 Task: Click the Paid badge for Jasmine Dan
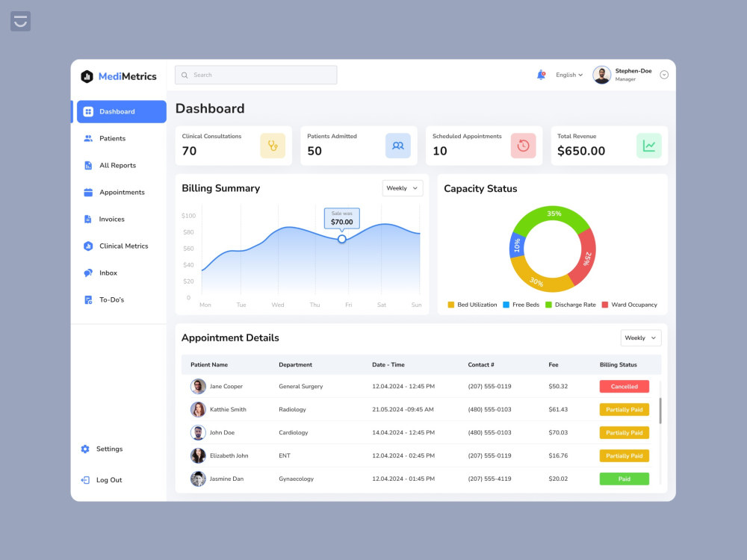pyautogui.click(x=624, y=479)
